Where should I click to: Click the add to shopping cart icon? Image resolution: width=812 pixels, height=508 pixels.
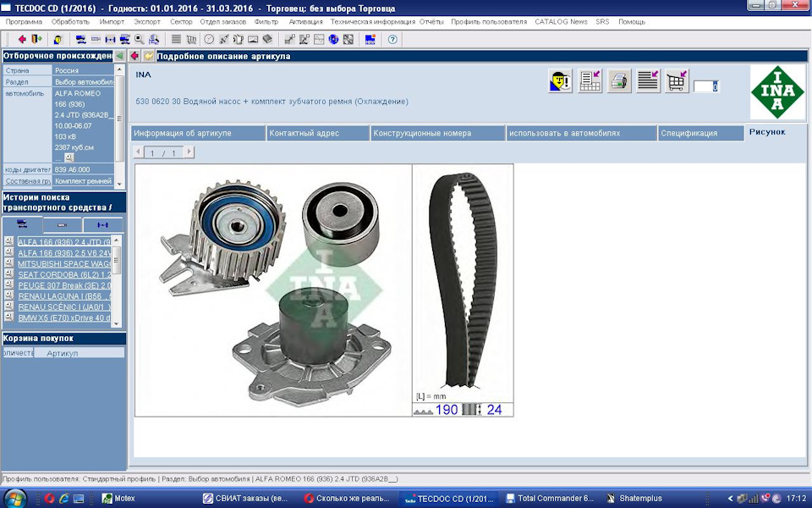(x=676, y=81)
